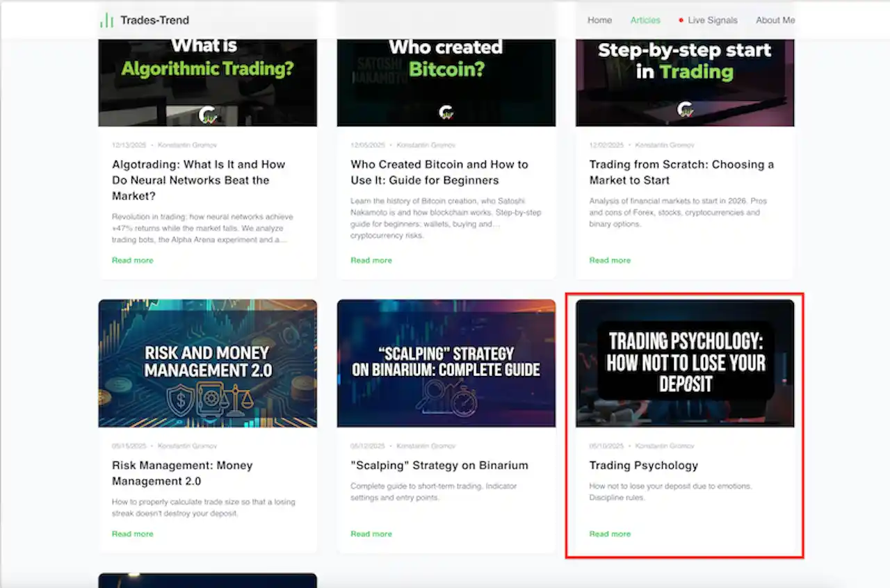Select the 'Step-by-step start in Trading' thumbnail
890x588 pixels.
pyautogui.click(x=685, y=83)
